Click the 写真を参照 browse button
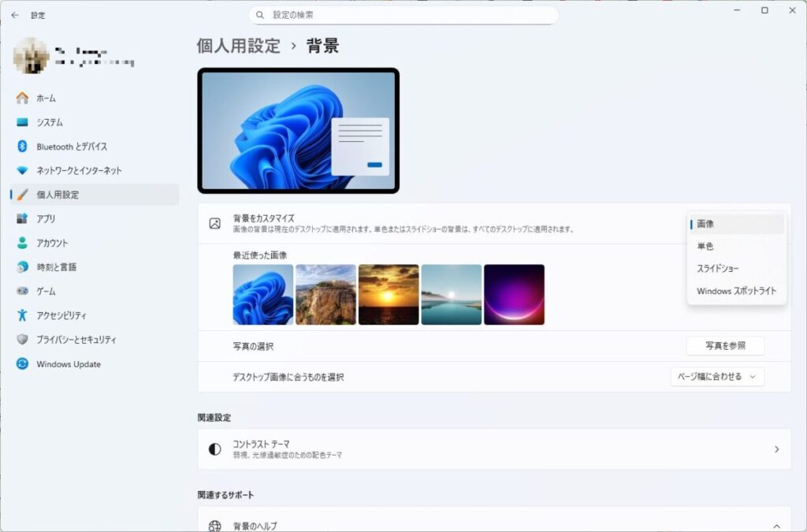 (725, 346)
